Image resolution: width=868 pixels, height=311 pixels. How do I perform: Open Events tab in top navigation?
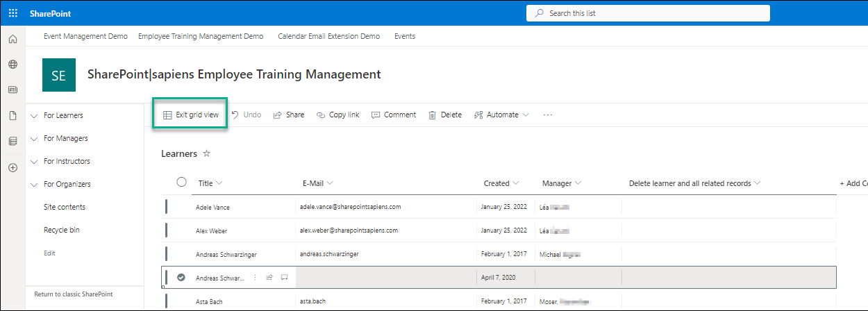pos(405,36)
